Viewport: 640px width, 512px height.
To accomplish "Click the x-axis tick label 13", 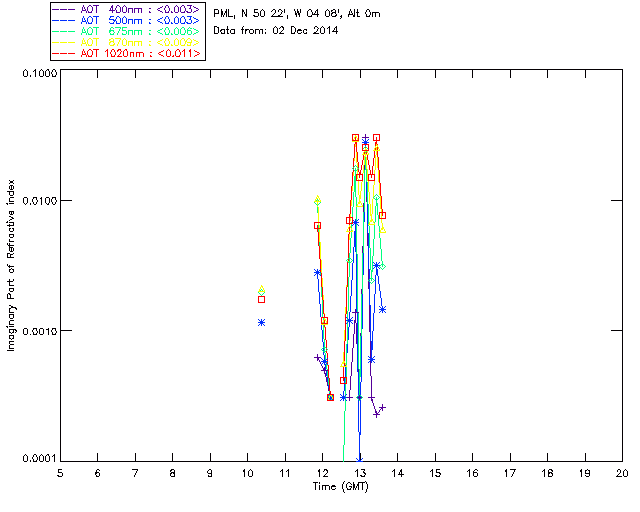I will (360, 473).
